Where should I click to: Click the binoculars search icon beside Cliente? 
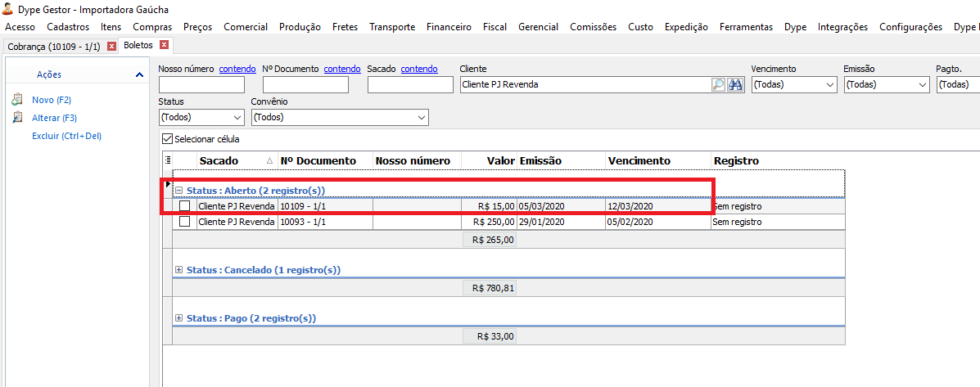734,85
